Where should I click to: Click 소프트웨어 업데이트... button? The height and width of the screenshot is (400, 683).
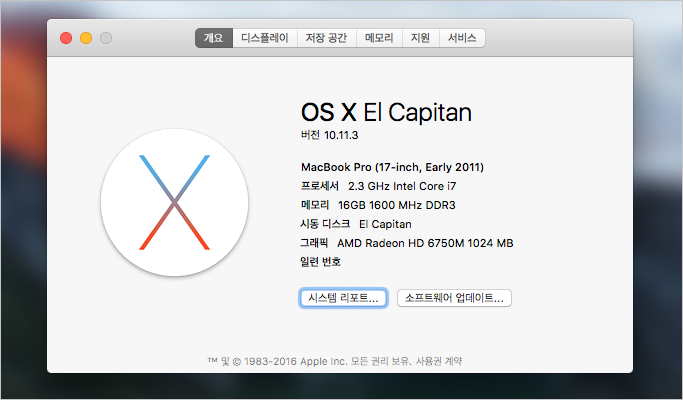coord(454,298)
